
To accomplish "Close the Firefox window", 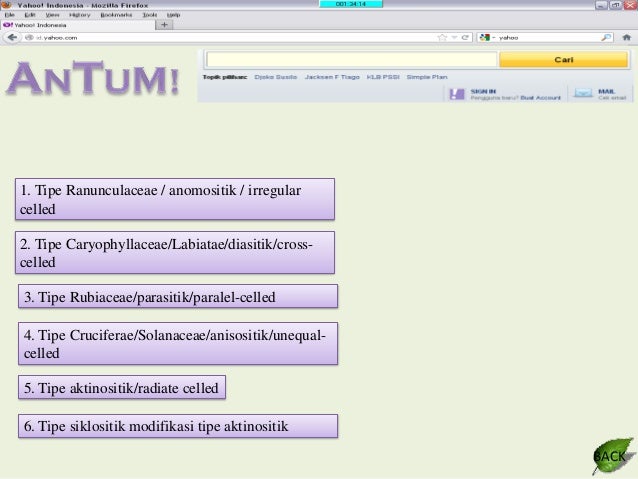I will [630, 5].
